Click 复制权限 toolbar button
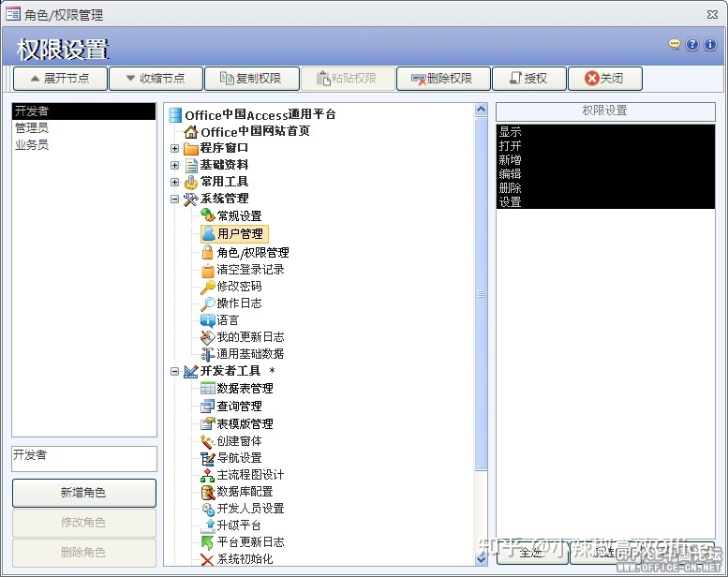This screenshot has height=577, width=728. point(252,79)
